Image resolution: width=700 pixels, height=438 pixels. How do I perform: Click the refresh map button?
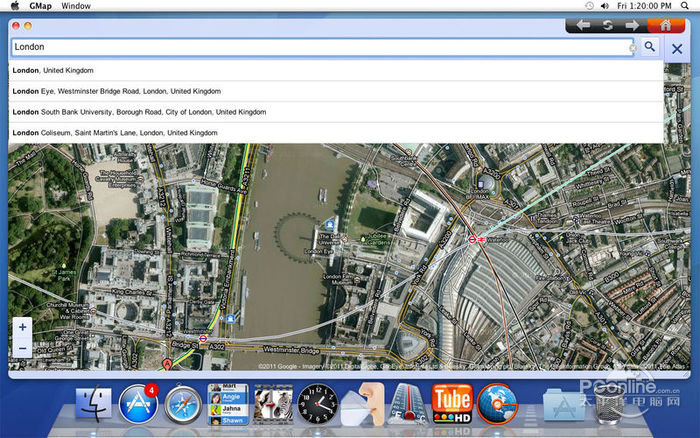[x=608, y=25]
